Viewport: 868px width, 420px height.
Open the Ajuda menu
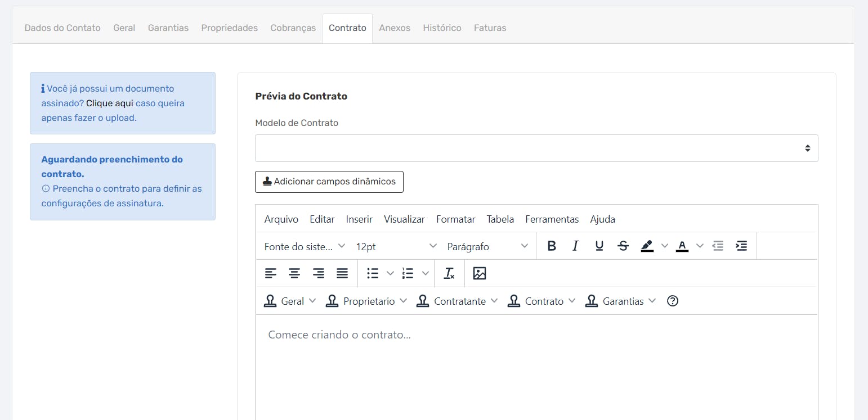(603, 219)
